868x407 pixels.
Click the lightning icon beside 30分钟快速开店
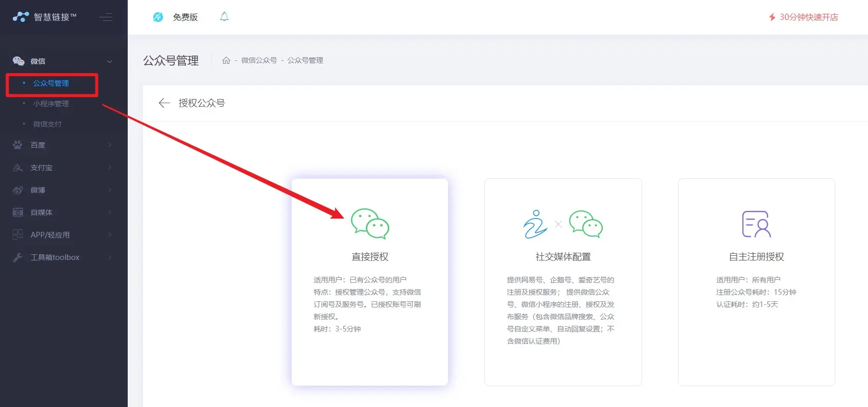(x=772, y=17)
